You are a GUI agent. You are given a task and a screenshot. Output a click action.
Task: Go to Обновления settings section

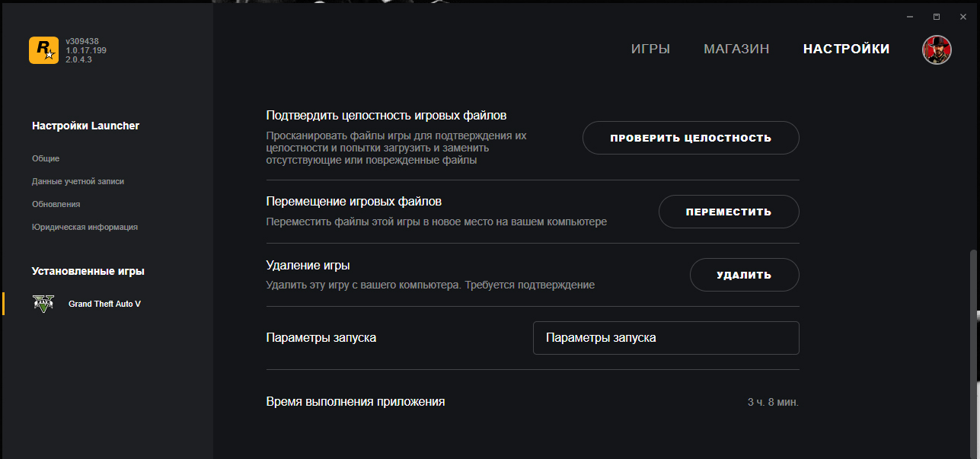point(56,204)
